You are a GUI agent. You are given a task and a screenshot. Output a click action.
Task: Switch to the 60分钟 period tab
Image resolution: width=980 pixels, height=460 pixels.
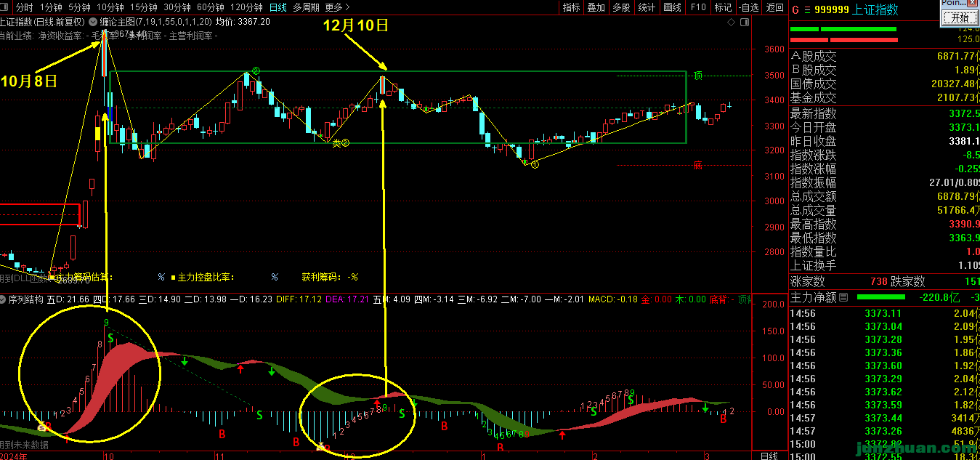tap(210, 7)
